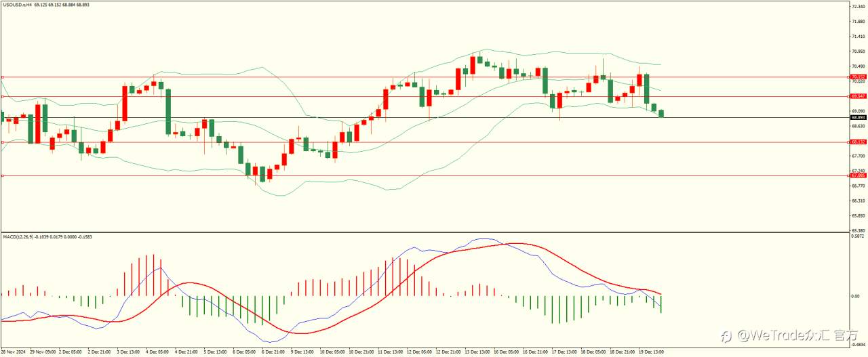This screenshot has height=357, width=868.
Task: Click the 70.490 price scale value
Action: coord(859,66)
